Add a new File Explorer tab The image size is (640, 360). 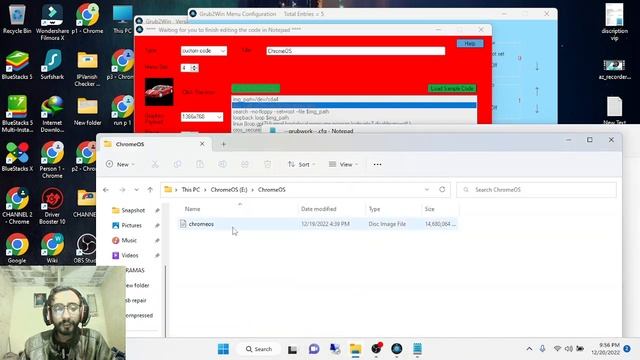click(223, 144)
